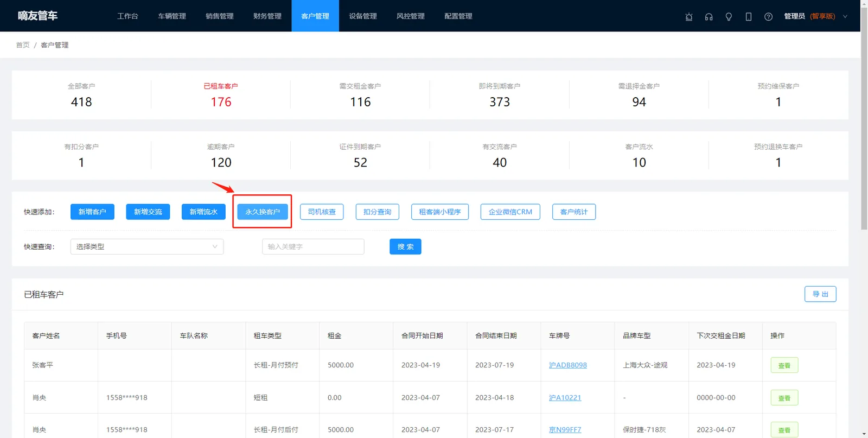This screenshot has width=868, height=438.
Task: Click the 新增客户 button
Action: coord(92,212)
